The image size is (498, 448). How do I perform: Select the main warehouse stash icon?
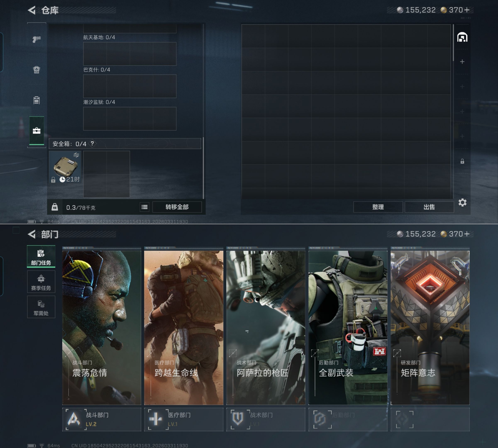coord(462,37)
